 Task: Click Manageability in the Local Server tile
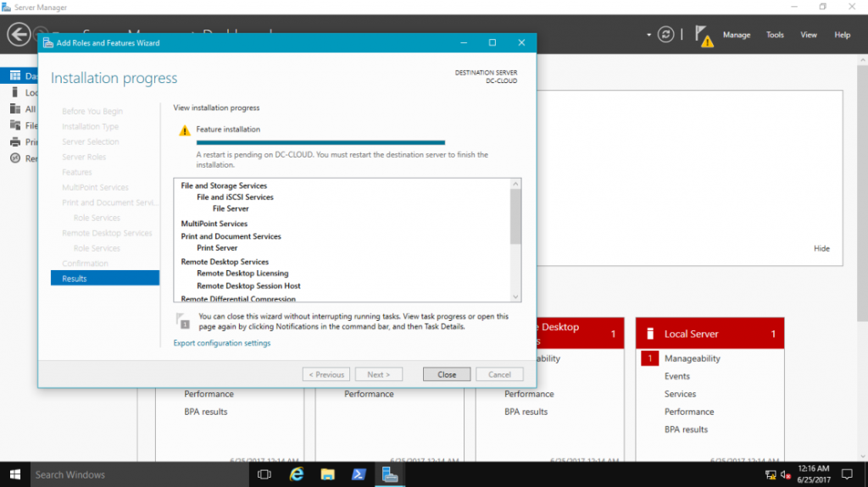click(692, 358)
